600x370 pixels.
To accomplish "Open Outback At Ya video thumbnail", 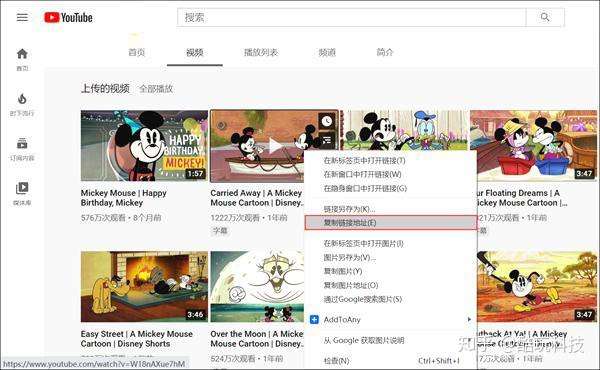I will tap(537, 287).
